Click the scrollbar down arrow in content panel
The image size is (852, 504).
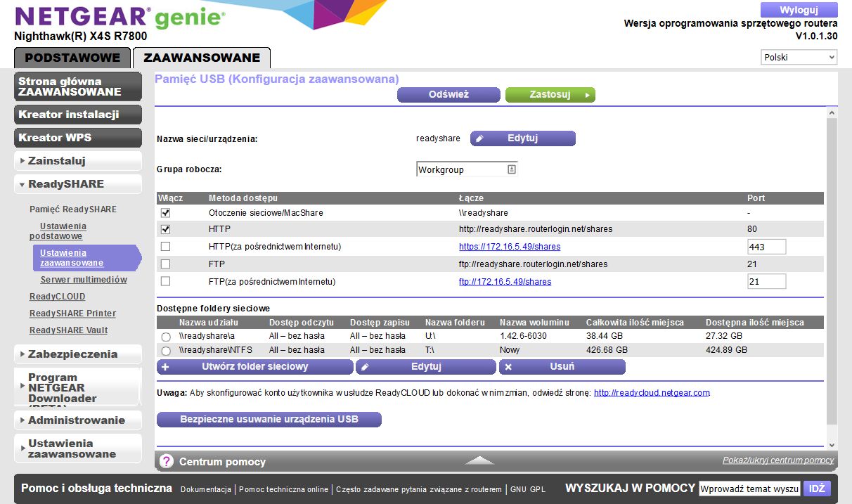[x=832, y=445]
